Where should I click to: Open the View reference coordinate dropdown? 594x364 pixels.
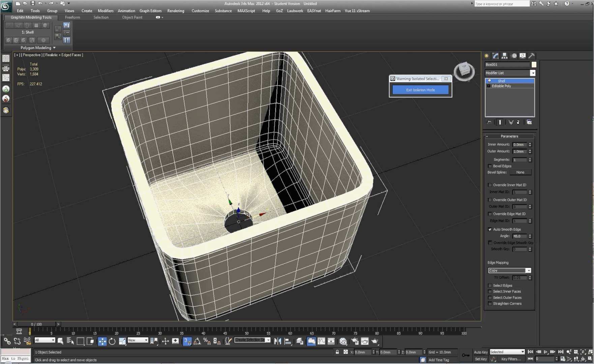(146, 340)
